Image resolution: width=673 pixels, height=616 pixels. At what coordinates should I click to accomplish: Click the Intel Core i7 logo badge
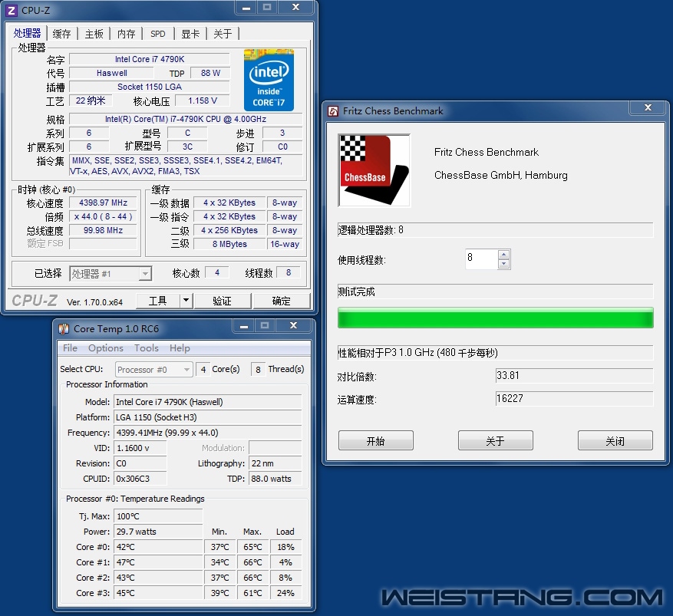click(269, 81)
